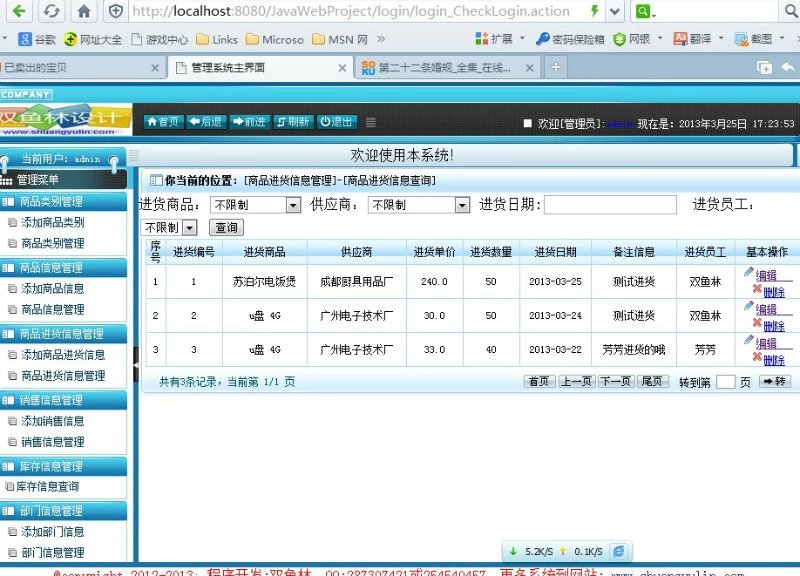Click the 查询 search button
Screen dimensions: 800x576
point(227,228)
